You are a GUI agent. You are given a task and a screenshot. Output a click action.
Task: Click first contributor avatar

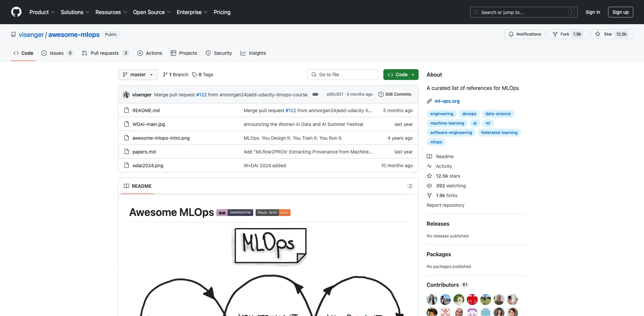point(432,299)
